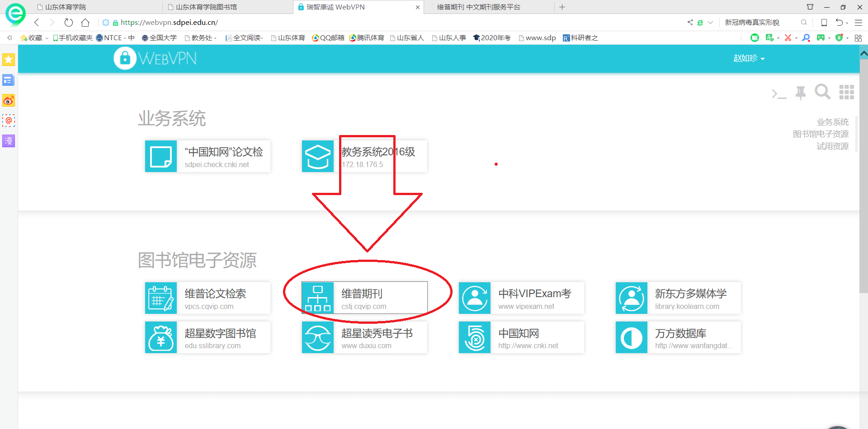Open the command prompt icon on WebVPN page
Screen dimensions: 868x429
779,93
